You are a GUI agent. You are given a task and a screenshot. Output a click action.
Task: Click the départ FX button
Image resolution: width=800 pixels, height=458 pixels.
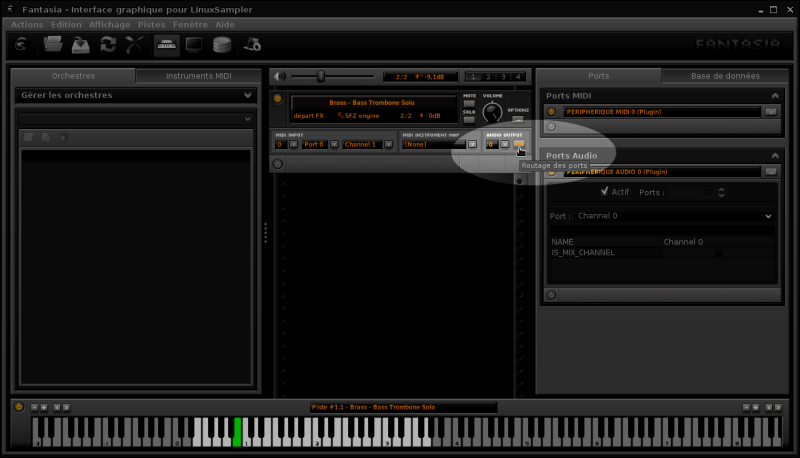point(309,116)
